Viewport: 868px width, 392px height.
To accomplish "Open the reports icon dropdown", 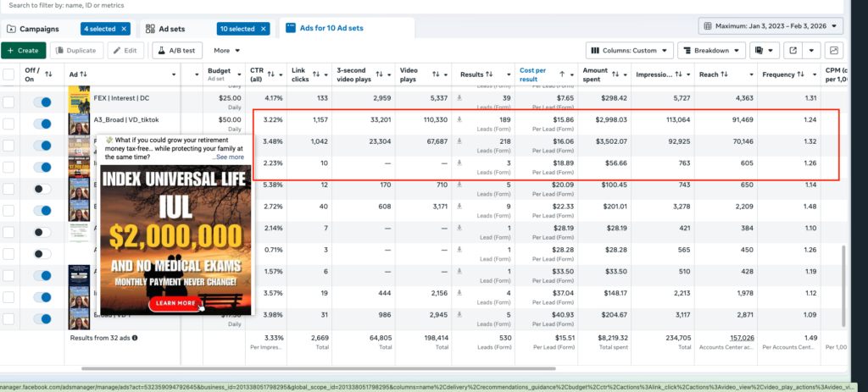I will (x=765, y=50).
